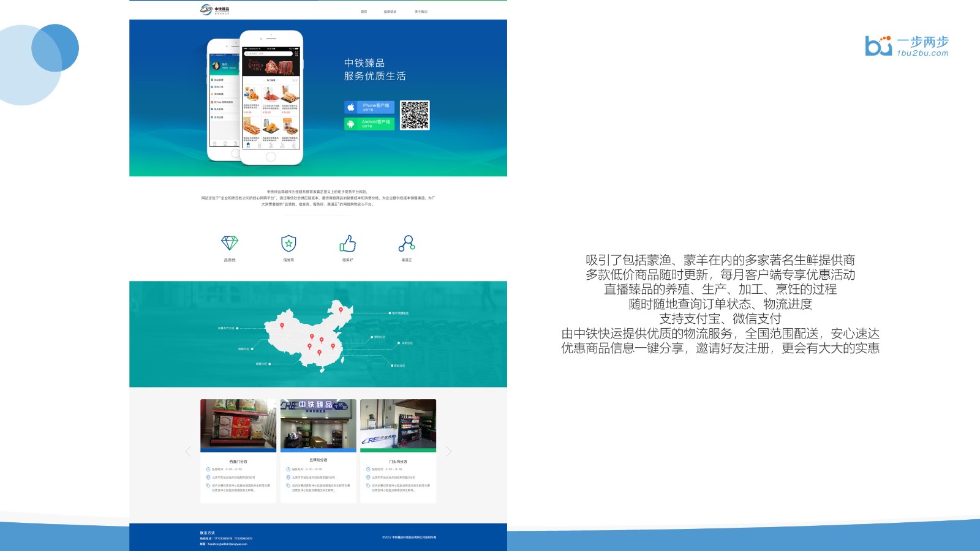Select the Urumqi map pin in Xinjiang

click(x=282, y=326)
